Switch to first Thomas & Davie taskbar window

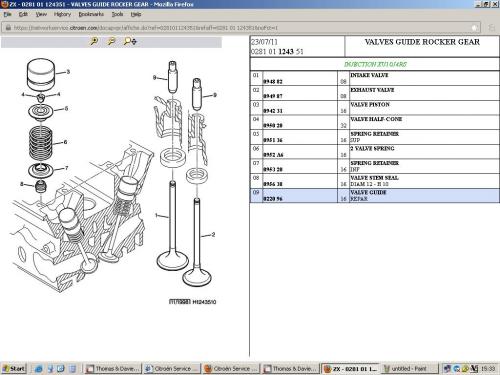[x=113, y=368]
